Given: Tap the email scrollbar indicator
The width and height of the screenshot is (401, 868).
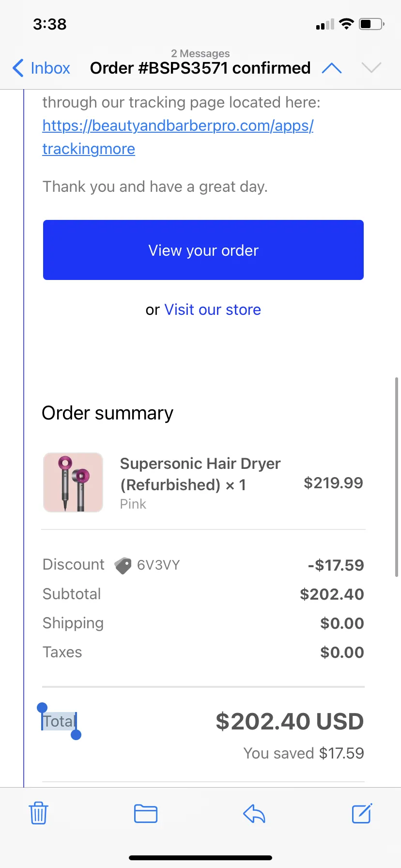Looking at the screenshot, I should 397,477.
